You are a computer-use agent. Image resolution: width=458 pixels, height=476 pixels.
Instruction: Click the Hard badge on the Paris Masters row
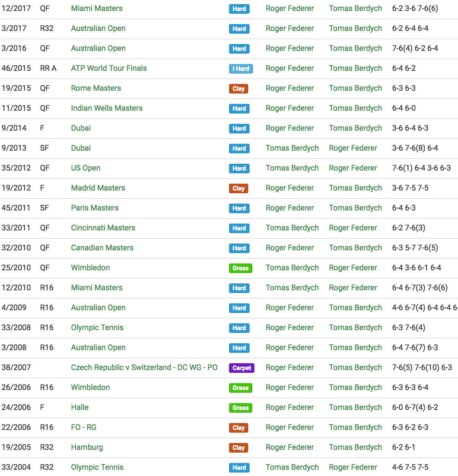click(239, 208)
